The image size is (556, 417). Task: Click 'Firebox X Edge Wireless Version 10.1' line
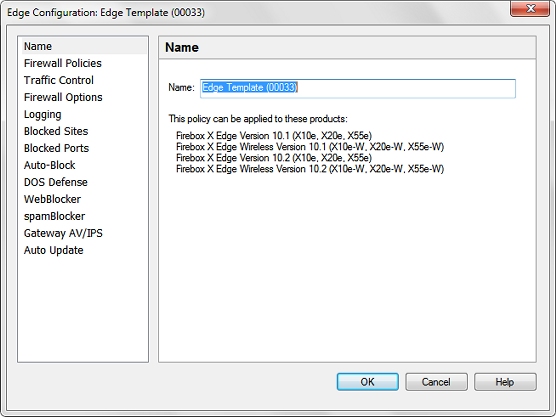coord(310,147)
